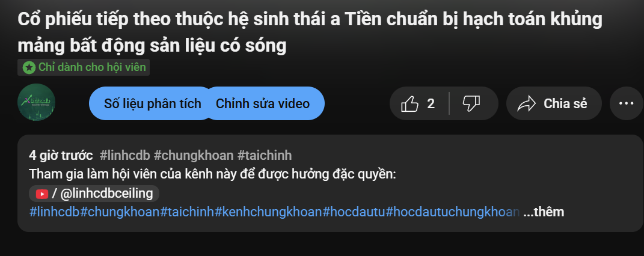
Task: Click the video title text
Action: (310, 33)
